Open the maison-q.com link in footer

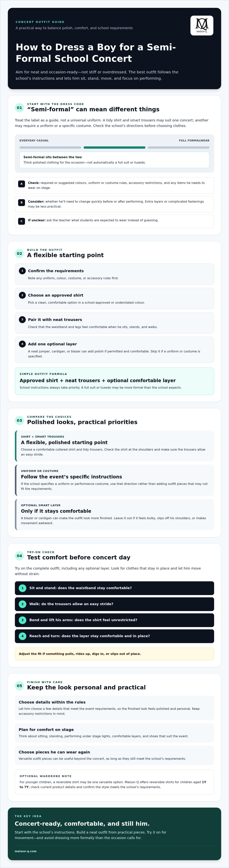(26, 851)
